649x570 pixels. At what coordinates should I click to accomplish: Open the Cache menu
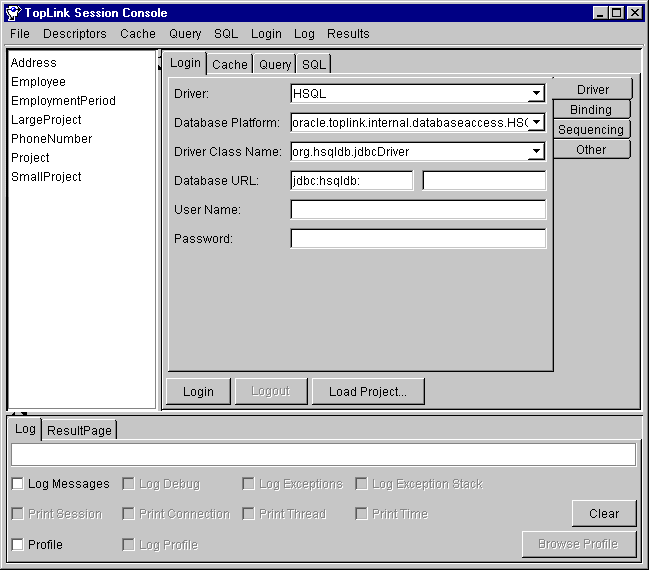[138, 34]
